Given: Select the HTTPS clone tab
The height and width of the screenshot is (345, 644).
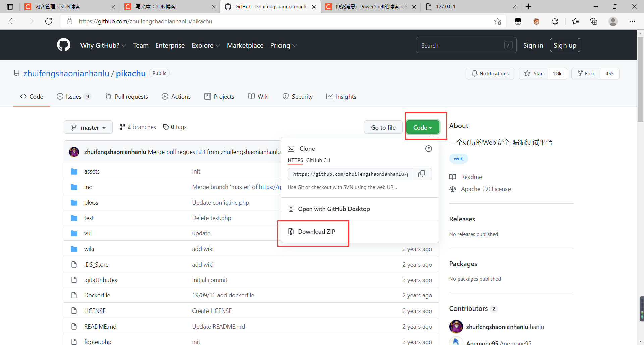Looking at the screenshot, I should point(295,160).
